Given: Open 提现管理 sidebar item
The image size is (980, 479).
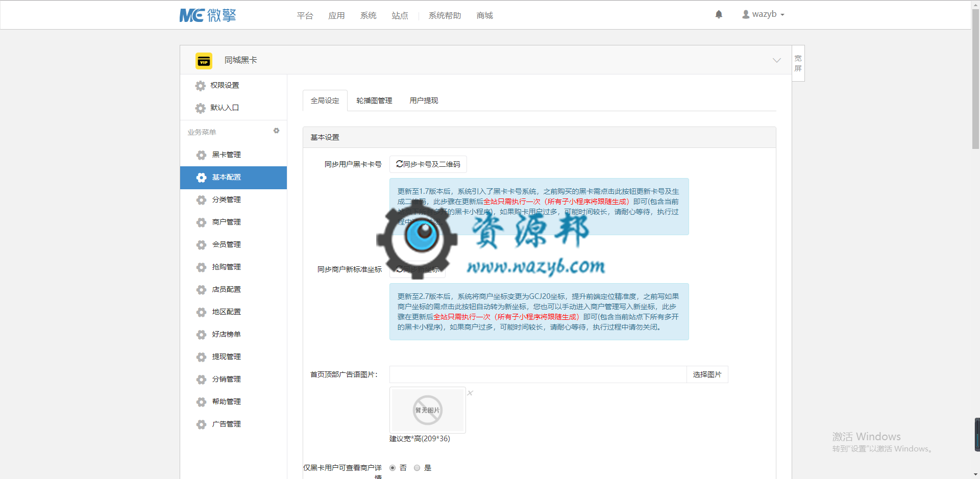Looking at the screenshot, I should coord(233,357).
